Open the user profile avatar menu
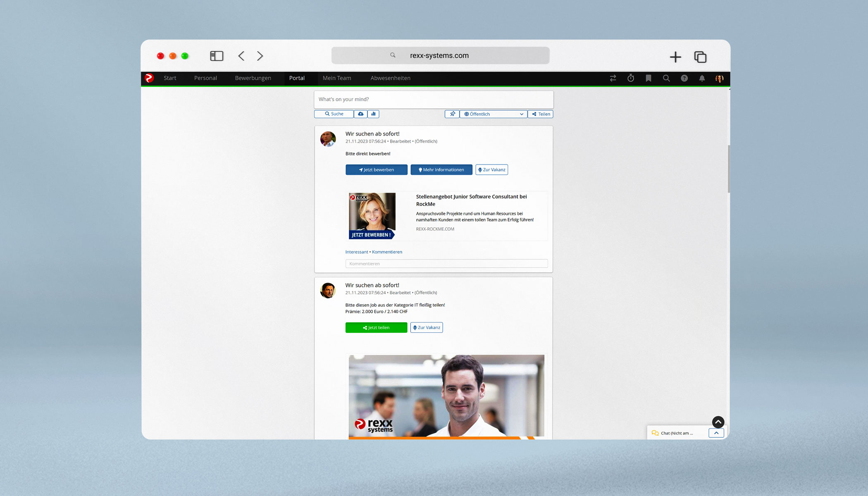 [x=719, y=78]
